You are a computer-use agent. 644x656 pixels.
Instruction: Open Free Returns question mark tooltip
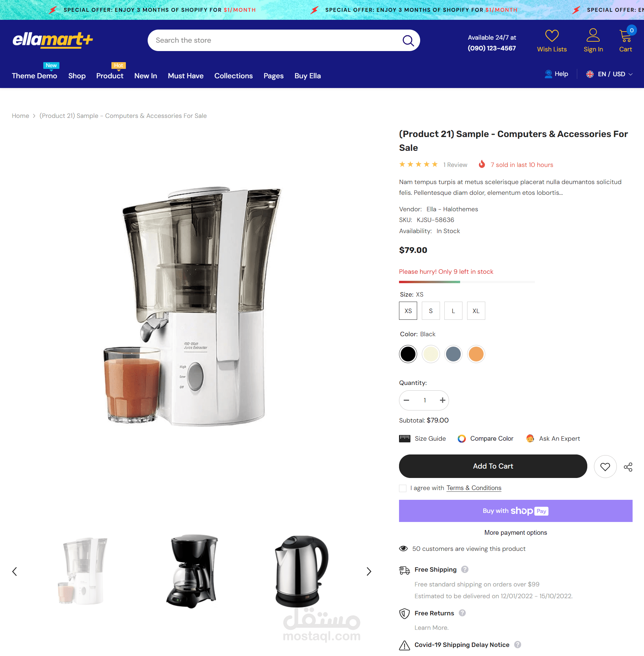point(462,613)
